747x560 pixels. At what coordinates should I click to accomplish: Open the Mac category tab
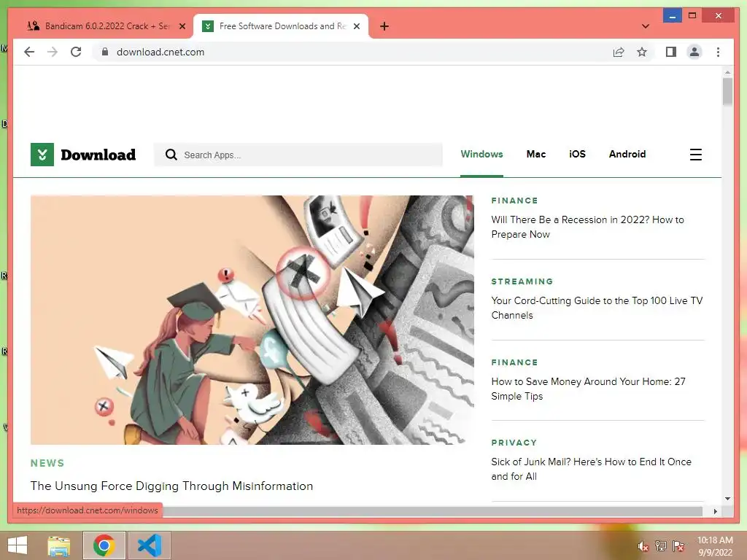click(x=536, y=155)
